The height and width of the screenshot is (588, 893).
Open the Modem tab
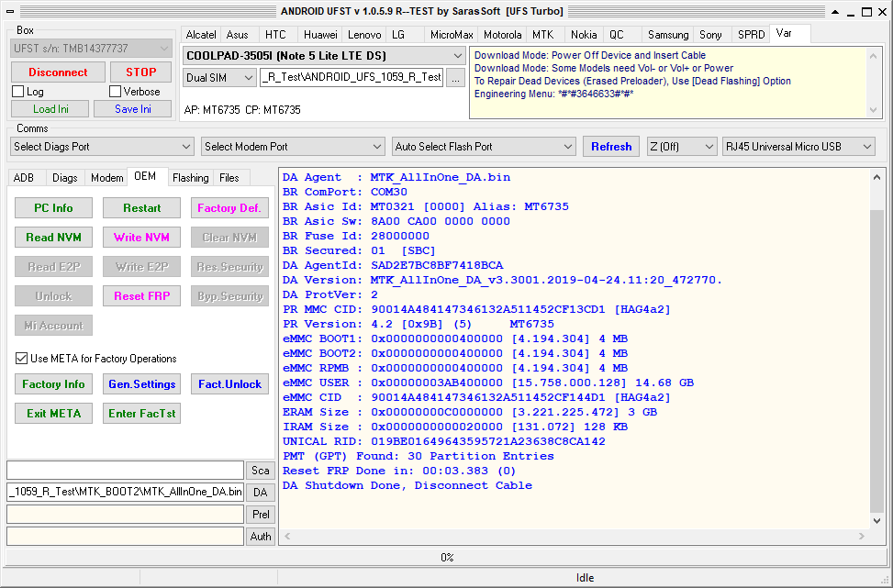pyautogui.click(x=106, y=178)
